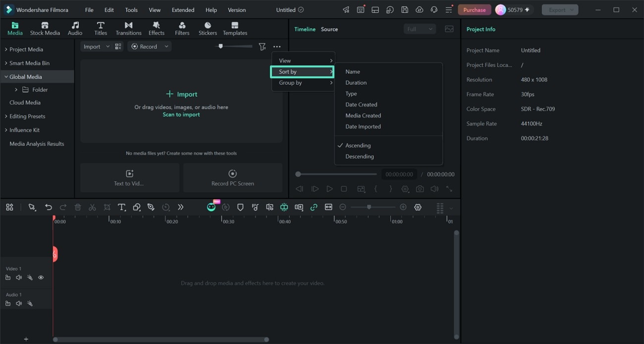Open the Tools menu
Screen dimensions: 644x344
131,10
